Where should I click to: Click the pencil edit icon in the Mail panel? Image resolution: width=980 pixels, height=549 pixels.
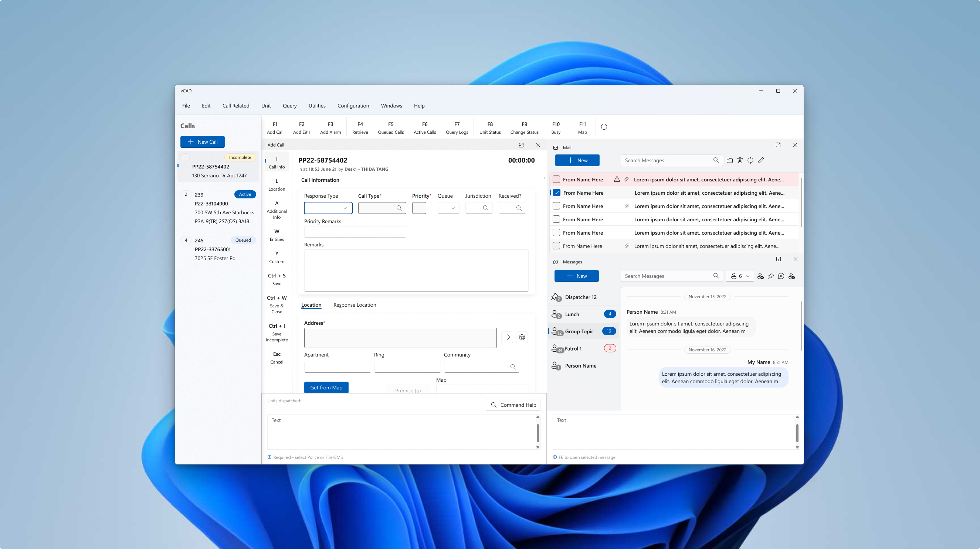761,160
